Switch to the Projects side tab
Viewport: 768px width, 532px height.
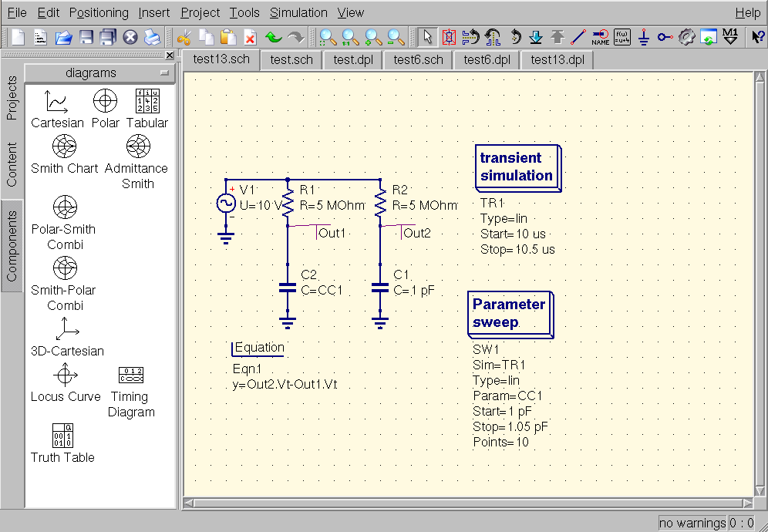tap(12, 98)
